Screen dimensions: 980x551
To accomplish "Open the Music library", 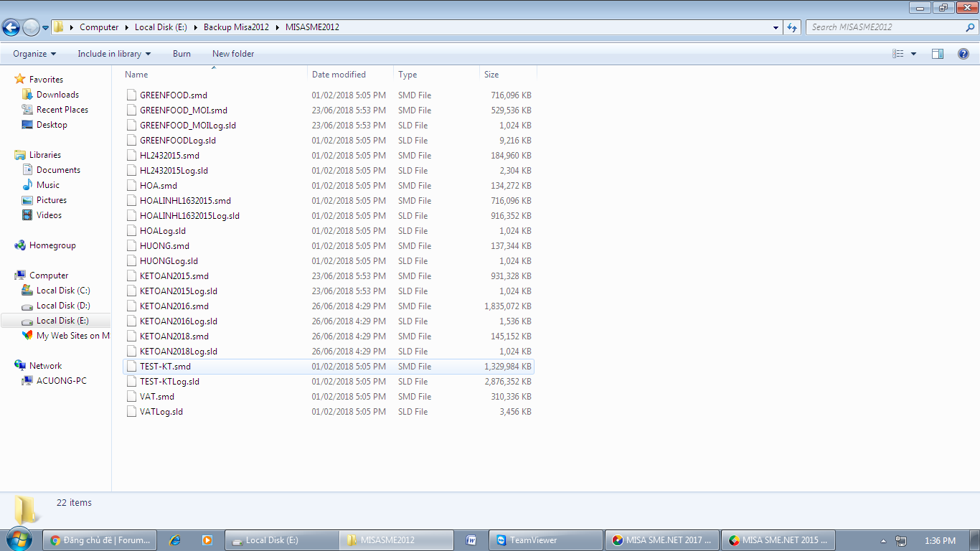I will (48, 185).
